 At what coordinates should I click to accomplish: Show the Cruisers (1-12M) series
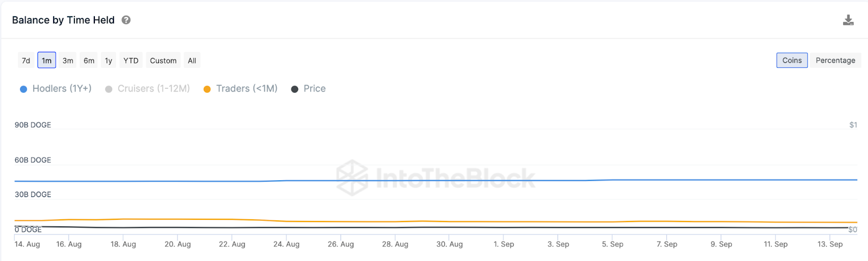pyautogui.click(x=154, y=89)
